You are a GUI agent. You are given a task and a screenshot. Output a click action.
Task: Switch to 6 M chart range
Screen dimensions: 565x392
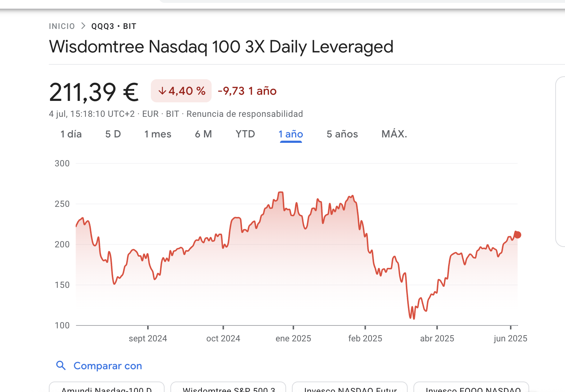click(203, 134)
